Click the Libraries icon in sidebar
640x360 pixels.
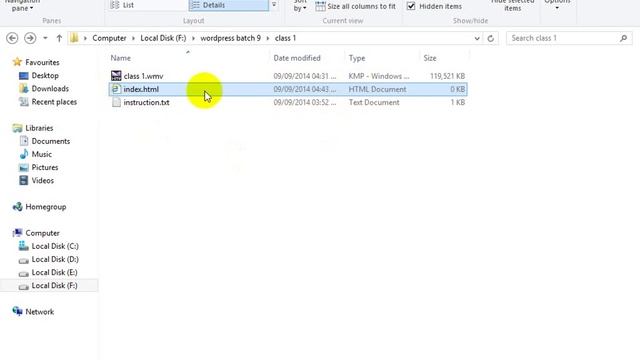point(17,128)
